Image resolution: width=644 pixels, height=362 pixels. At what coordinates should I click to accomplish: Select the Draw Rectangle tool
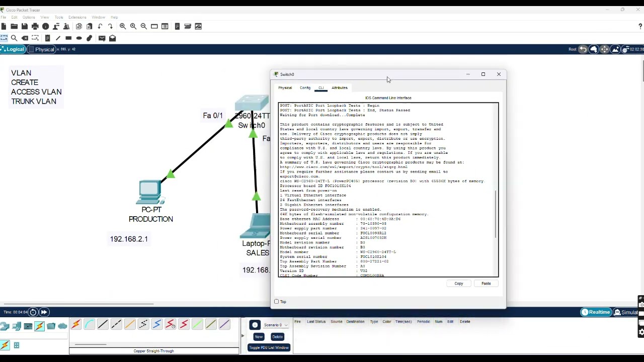68,38
